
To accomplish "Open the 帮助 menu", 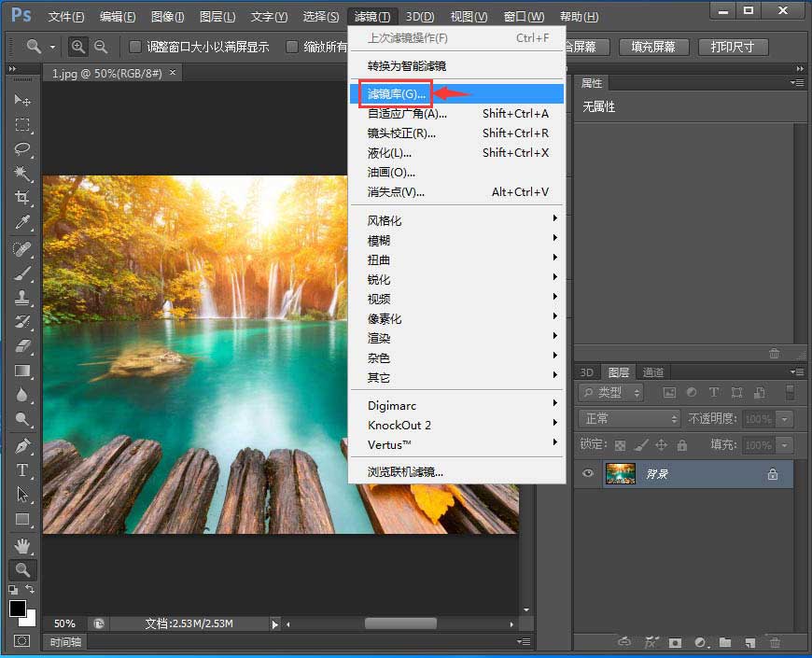I will [579, 16].
